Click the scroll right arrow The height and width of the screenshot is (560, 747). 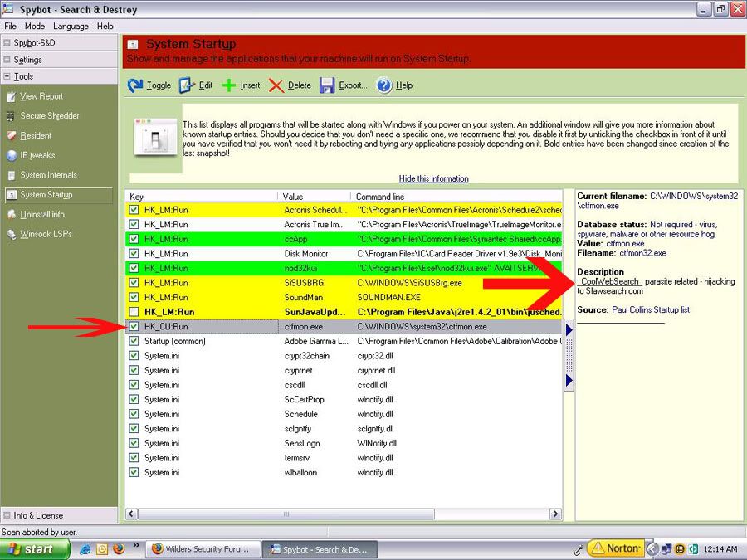pos(555,514)
